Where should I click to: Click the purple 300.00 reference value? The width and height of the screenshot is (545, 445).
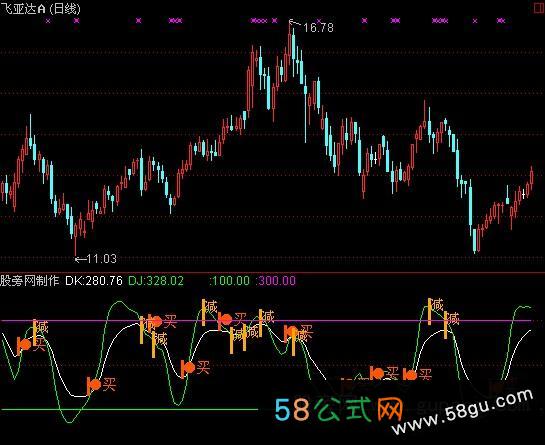(x=276, y=281)
